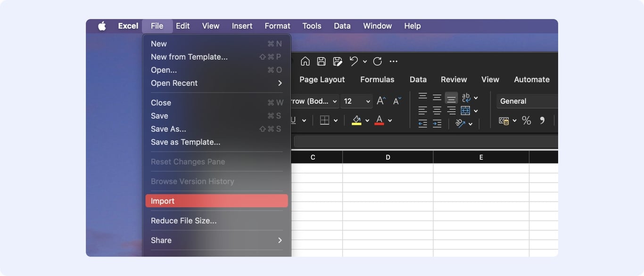The width and height of the screenshot is (644, 276).
Task: Select column D header
Action: tap(388, 157)
